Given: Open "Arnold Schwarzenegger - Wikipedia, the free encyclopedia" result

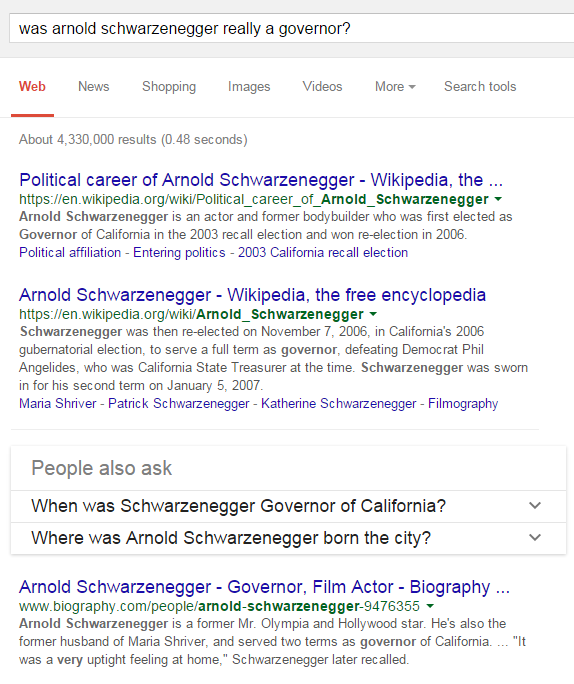Looking at the screenshot, I should click(252, 295).
